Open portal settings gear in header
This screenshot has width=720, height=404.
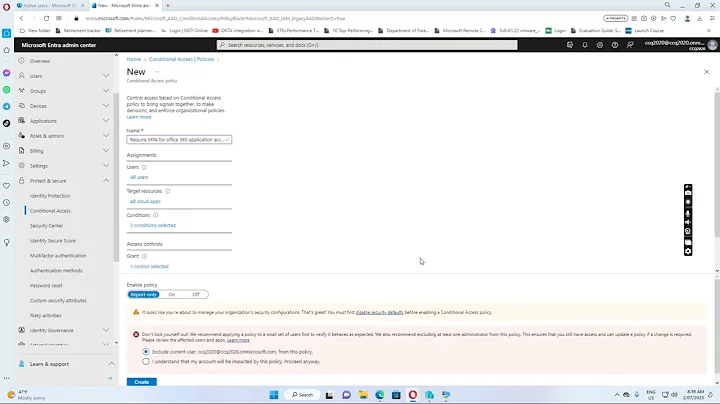click(600, 45)
